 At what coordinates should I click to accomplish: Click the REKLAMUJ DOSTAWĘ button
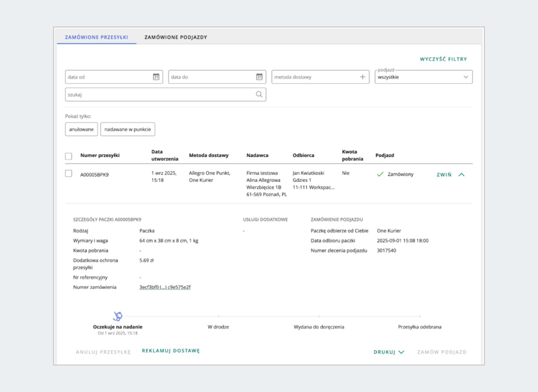click(x=170, y=351)
